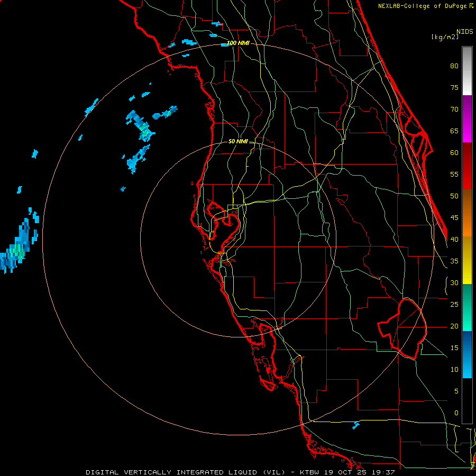Click the 80 value on the scale
Screen dimensions: 476x476
[454, 66]
